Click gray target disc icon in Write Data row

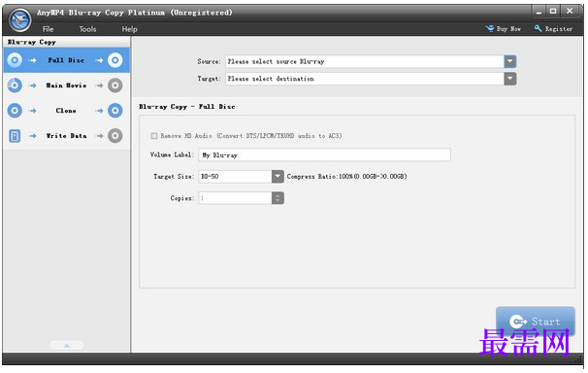point(115,136)
